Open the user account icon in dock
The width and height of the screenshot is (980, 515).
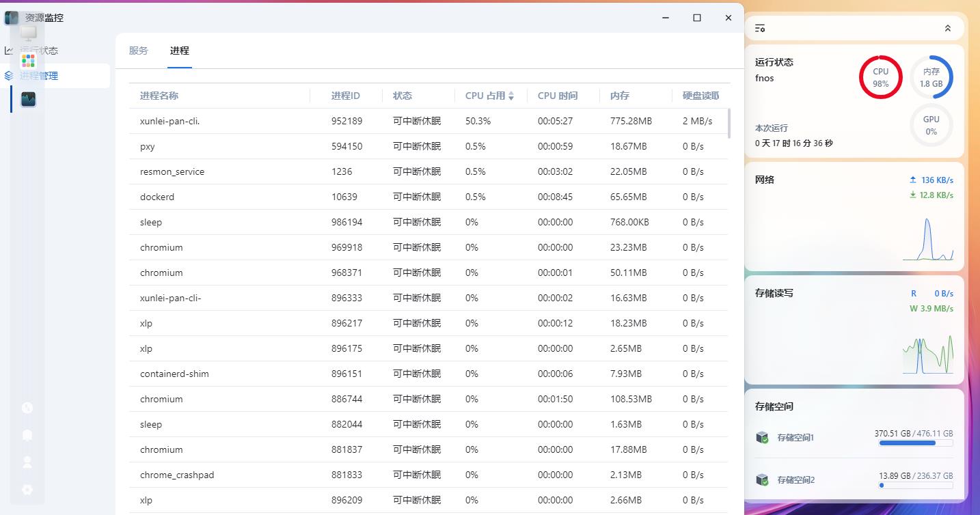pyautogui.click(x=27, y=462)
